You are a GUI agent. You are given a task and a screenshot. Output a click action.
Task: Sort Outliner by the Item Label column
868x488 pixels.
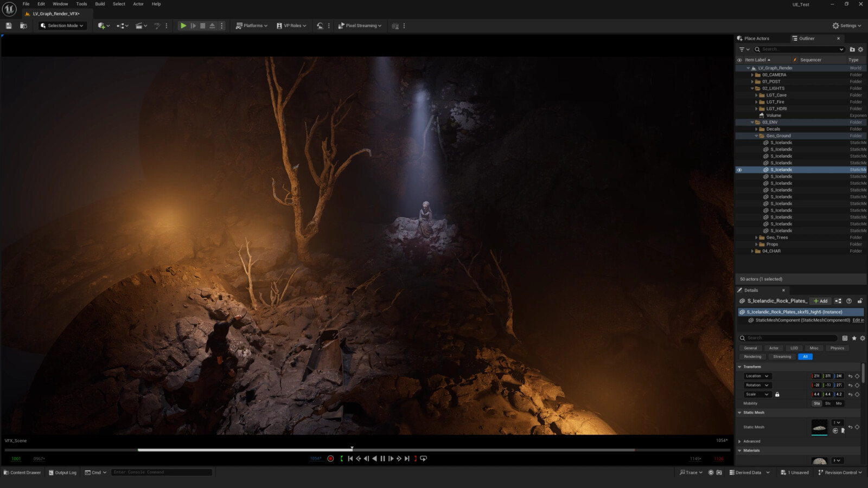(757, 60)
